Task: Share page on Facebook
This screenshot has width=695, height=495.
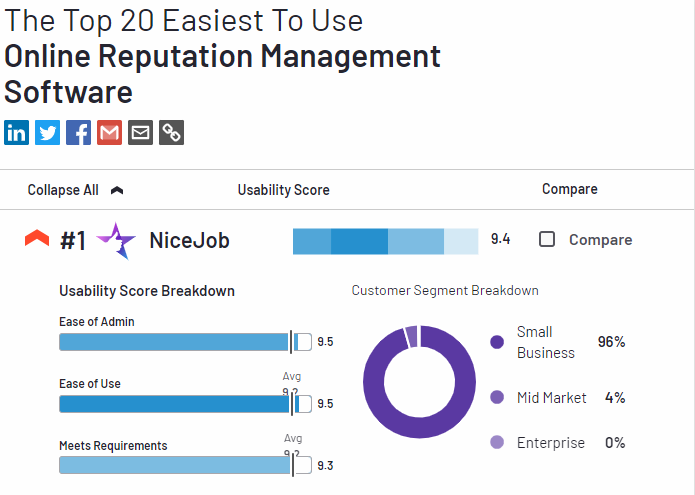Action: pyautogui.click(x=79, y=132)
